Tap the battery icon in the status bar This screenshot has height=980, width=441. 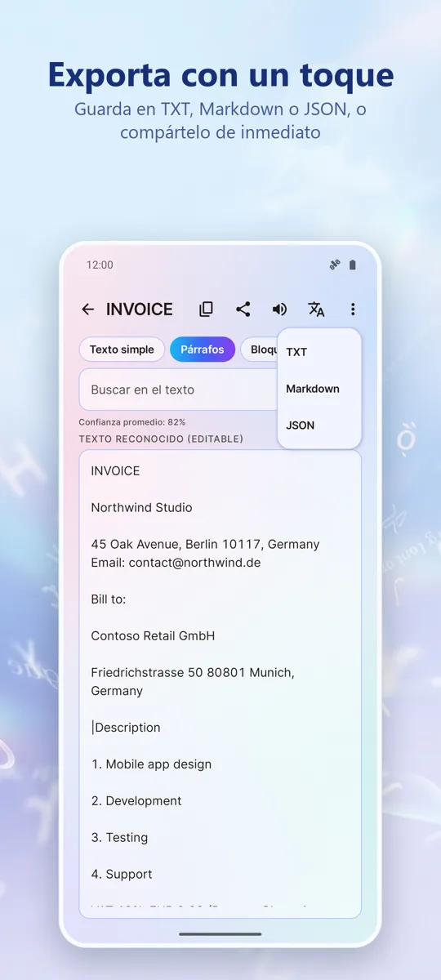(353, 265)
